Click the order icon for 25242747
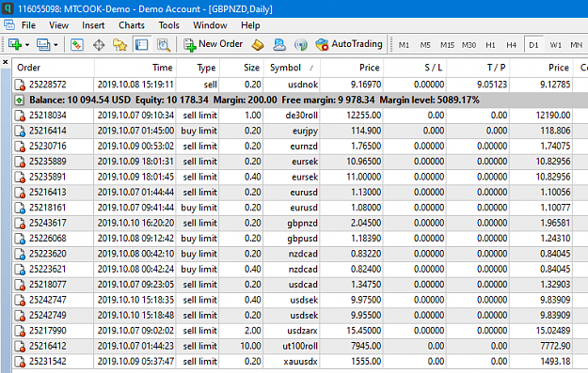Screen dimensions: 588x373 click(20, 300)
